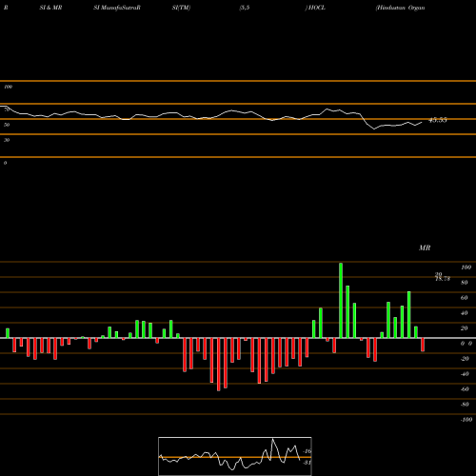Image resolution: width=476 pixels, height=476 pixels.
Task: Click the MR axis label 60
Action: coord(465,298)
